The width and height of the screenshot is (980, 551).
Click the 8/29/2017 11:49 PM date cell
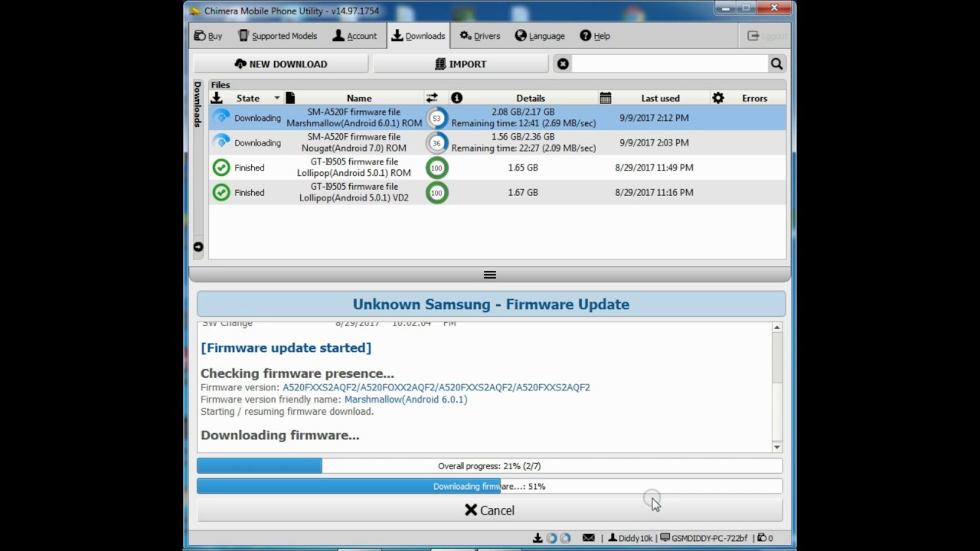(x=654, y=168)
